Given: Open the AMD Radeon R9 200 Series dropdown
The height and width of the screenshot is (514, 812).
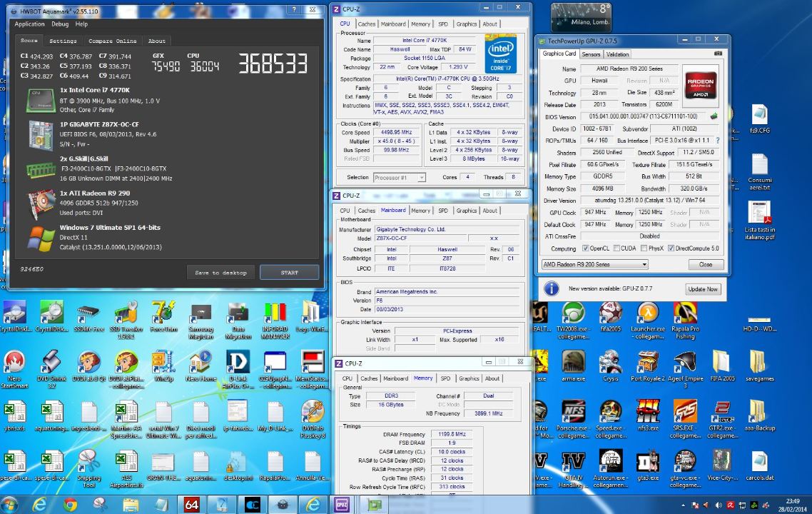Looking at the screenshot, I should 594,264.
